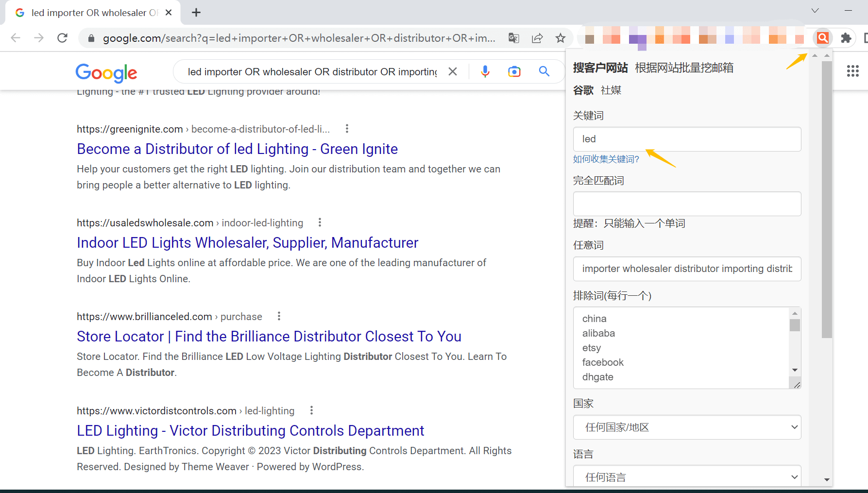Focus the 任意词 field with importer wholesaler
This screenshot has height=493, width=868.
point(687,269)
